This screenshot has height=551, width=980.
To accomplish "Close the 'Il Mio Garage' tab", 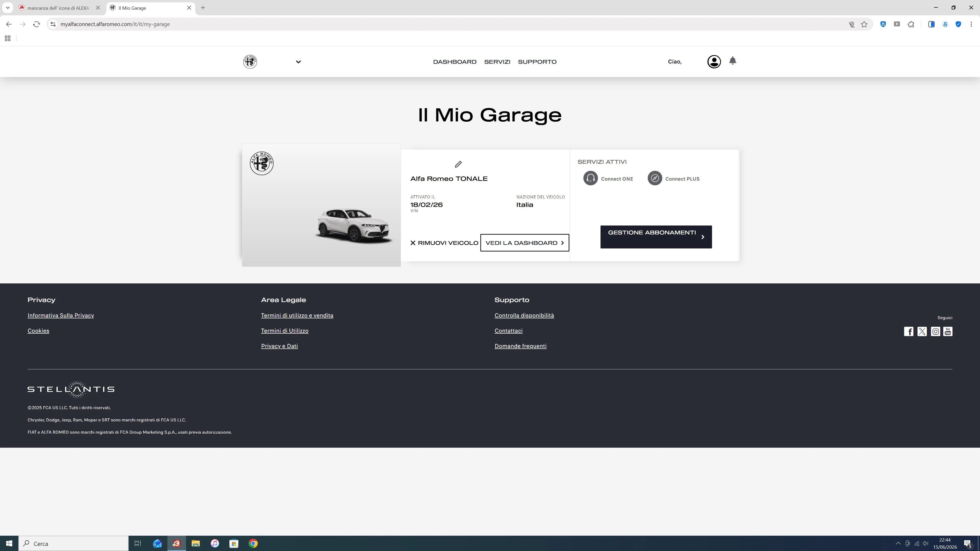I will pos(189,8).
